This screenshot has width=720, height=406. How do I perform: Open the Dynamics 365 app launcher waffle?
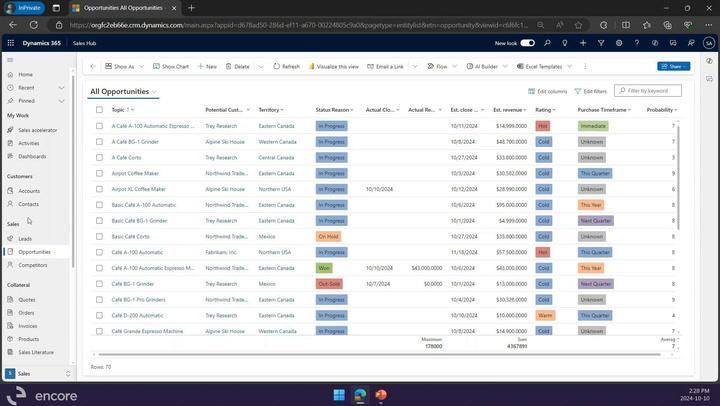pos(11,43)
